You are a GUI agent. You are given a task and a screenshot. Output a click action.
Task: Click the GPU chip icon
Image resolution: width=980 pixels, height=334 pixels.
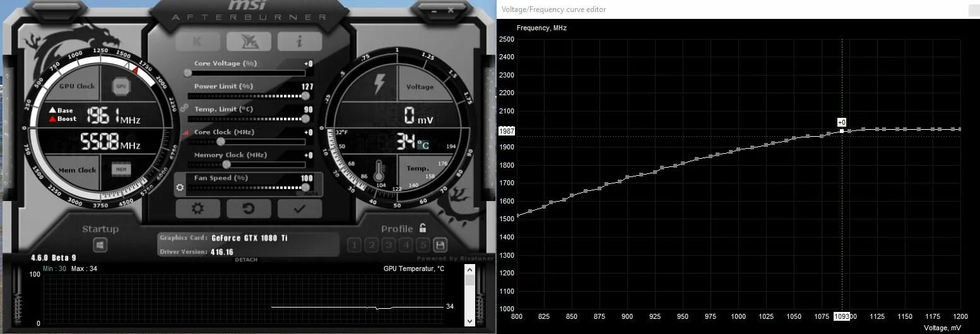pos(121,86)
